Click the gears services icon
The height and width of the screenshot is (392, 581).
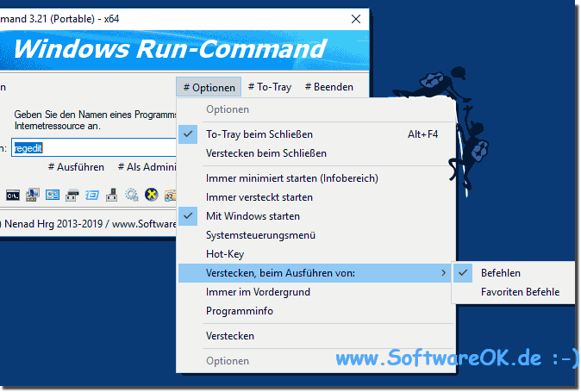click(132, 195)
